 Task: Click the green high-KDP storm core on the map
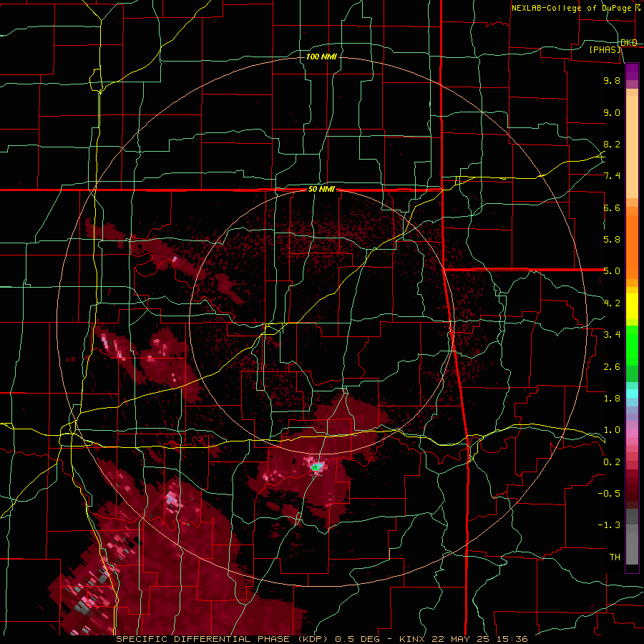tap(316, 467)
